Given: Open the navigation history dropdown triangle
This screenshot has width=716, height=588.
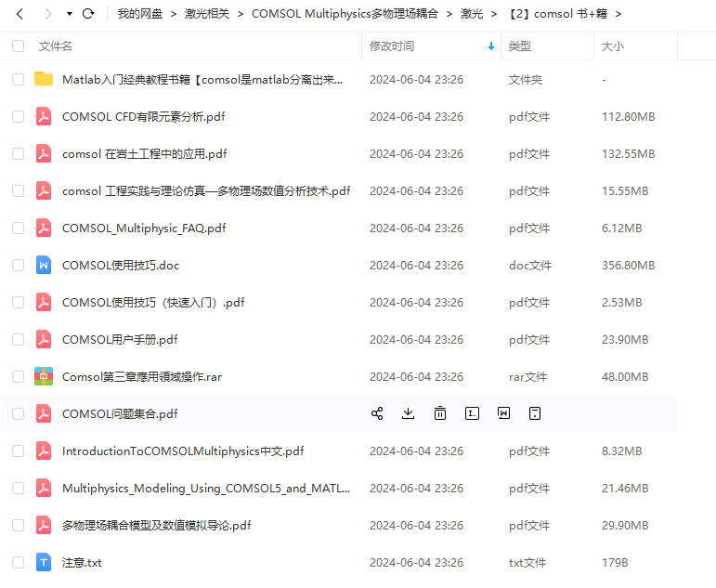Looking at the screenshot, I should pyautogui.click(x=70, y=14).
